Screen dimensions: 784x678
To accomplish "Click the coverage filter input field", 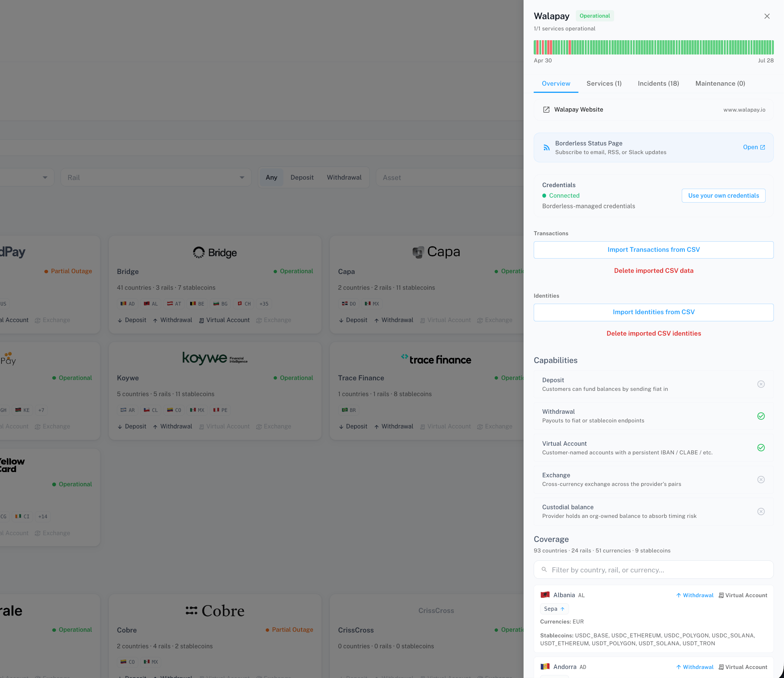I will (x=654, y=570).
